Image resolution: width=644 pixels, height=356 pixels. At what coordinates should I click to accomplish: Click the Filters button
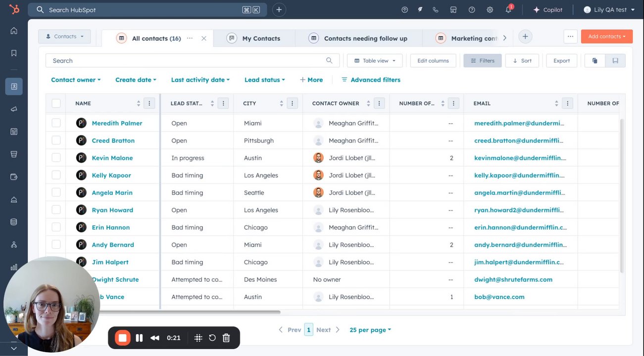483,60
